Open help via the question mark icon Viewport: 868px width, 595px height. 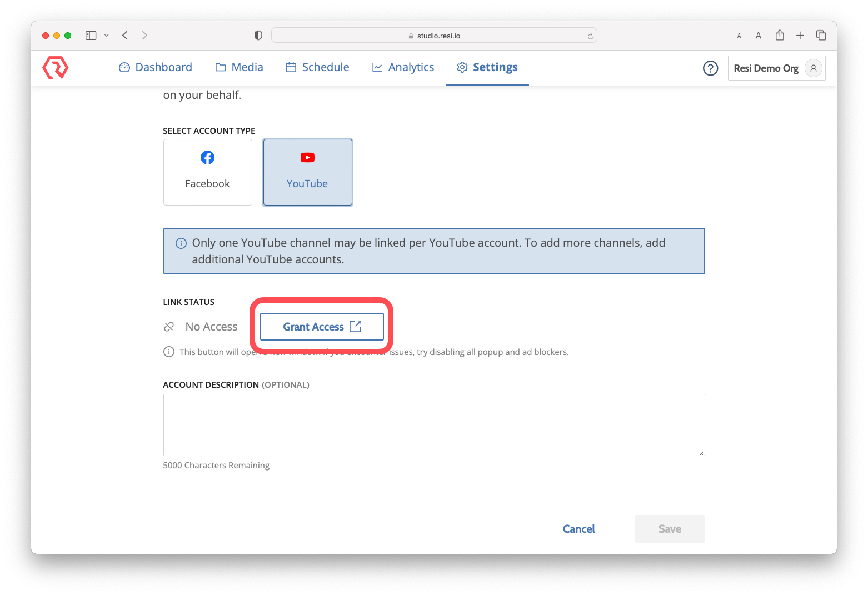coord(710,68)
